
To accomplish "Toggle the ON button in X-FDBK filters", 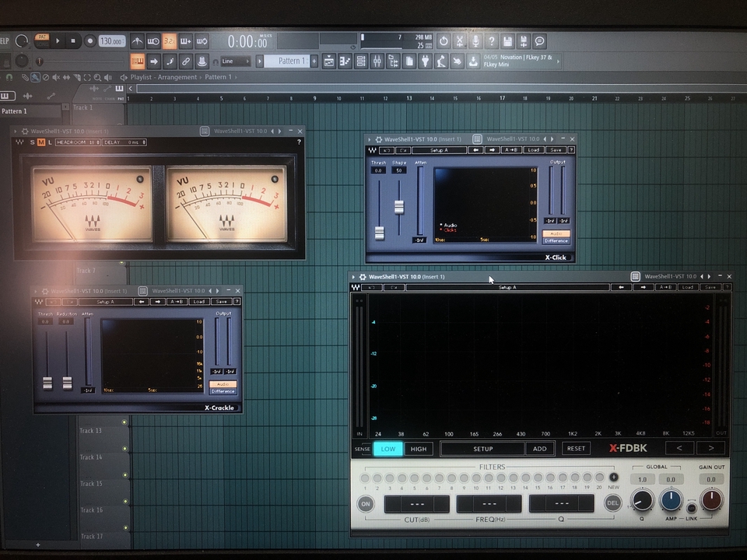I will [x=366, y=503].
